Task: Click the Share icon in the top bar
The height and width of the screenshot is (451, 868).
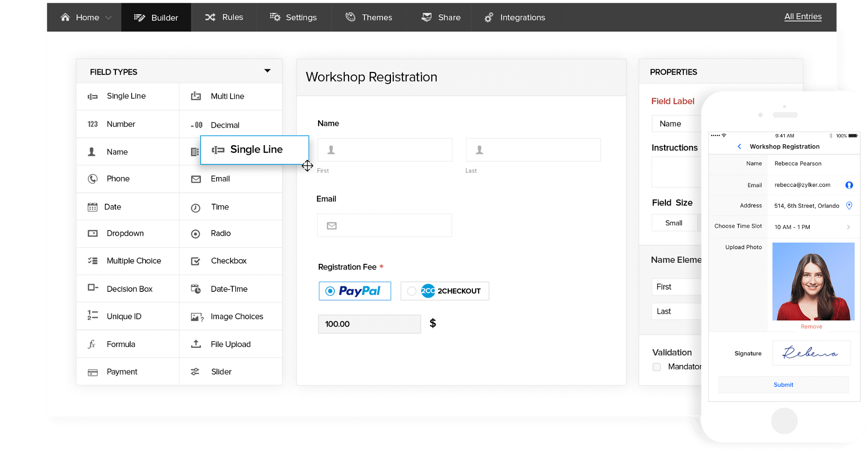Action: (426, 17)
